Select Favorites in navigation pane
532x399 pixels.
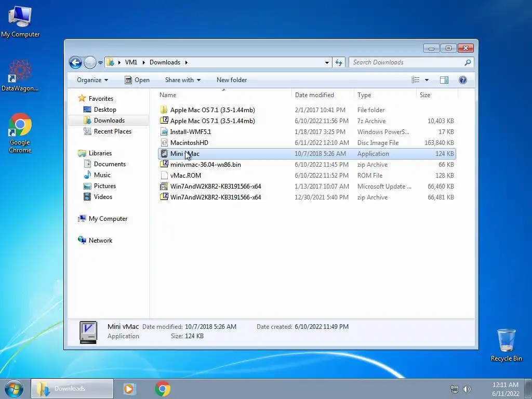pos(101,99)
